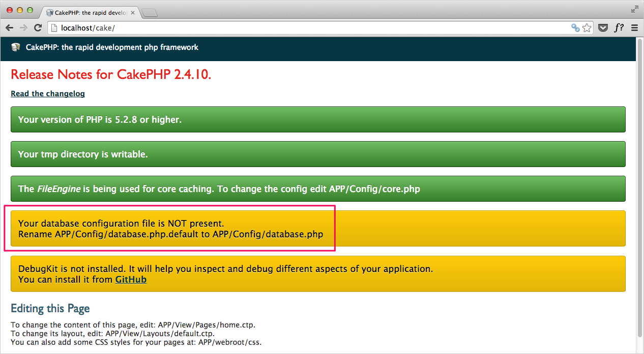Screen dimensions: 644x354
Task: Click the FileEngine core caching notice
Action: coord(318,189)
